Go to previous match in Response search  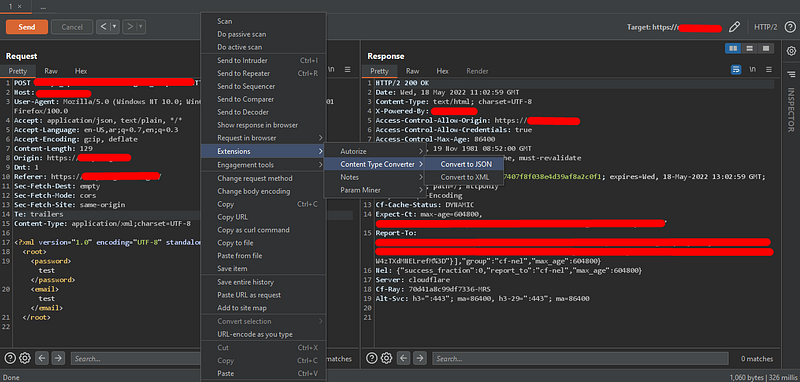click(x=404, y=359)
